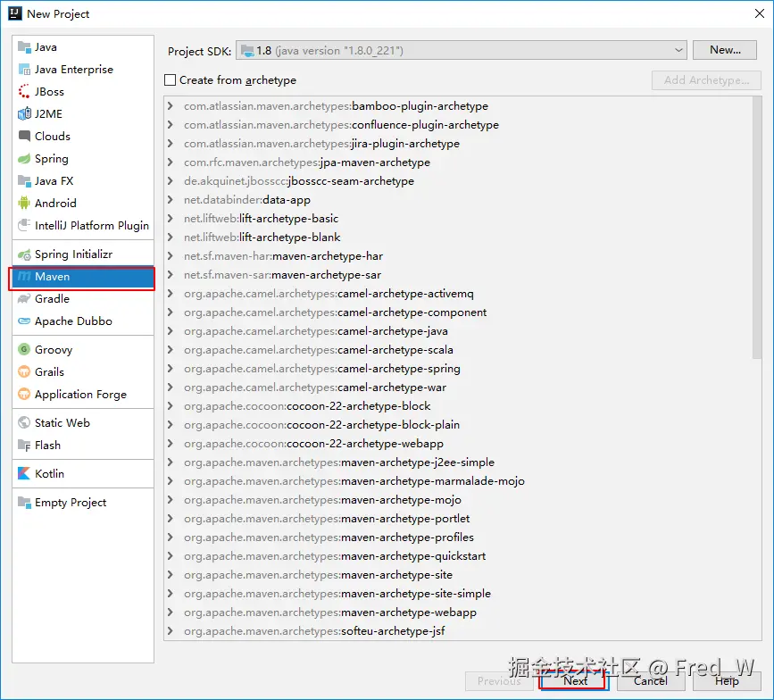Expand jbosscc-seam-archetype entry
This screenshot has height=700, width=774.
coord(171,180)
